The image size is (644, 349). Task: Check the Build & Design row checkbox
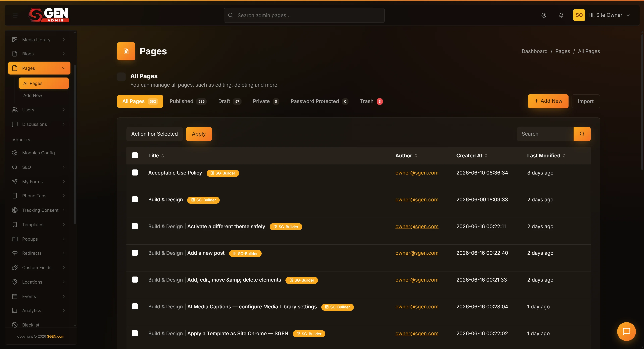[135, 199]
